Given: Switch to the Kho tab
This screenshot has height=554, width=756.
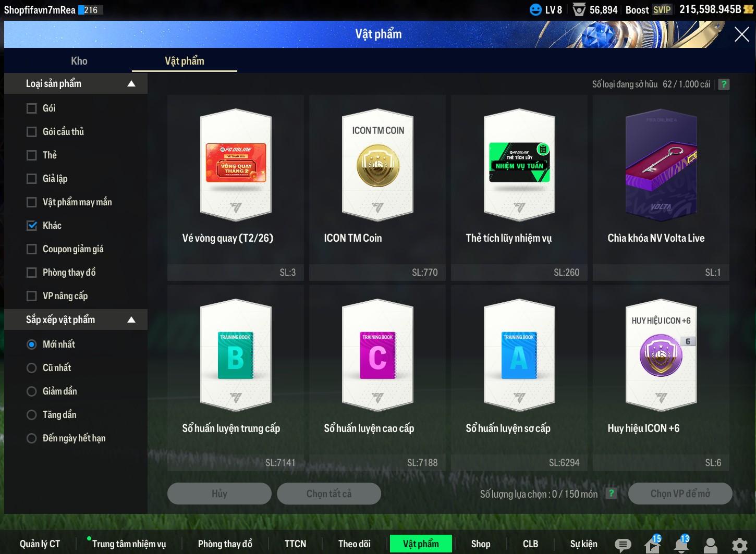Looking at the screenshot, I should [x=79, y=61].
